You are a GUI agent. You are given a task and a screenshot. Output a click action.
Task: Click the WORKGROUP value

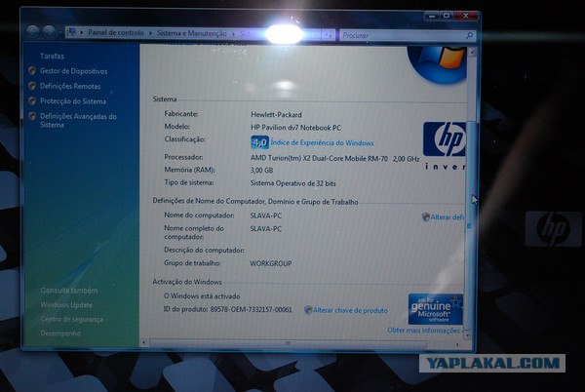coord(270,263)
